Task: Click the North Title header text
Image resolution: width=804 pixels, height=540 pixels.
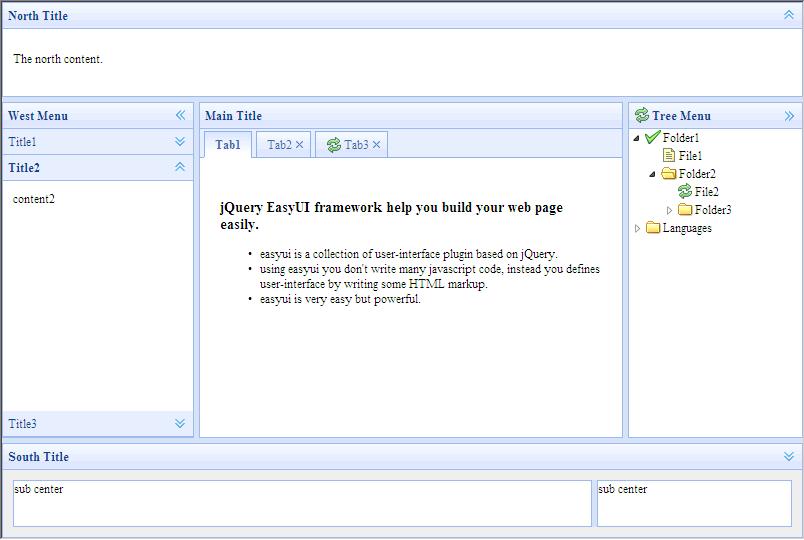Action: coord(38,16)
